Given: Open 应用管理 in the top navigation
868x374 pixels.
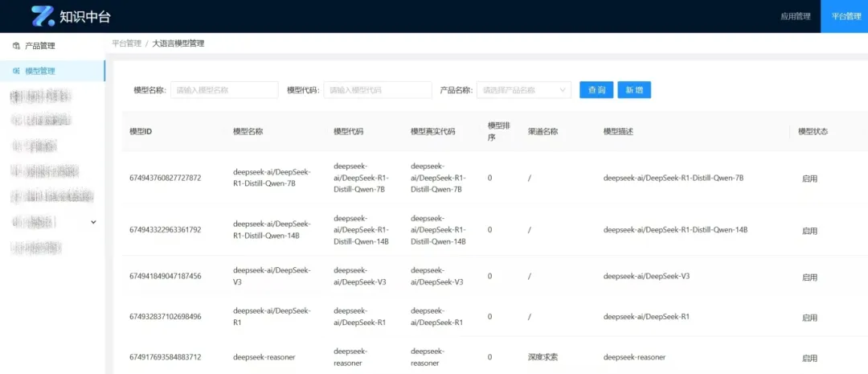Looking at the screenshot, I should pos(796,17).
